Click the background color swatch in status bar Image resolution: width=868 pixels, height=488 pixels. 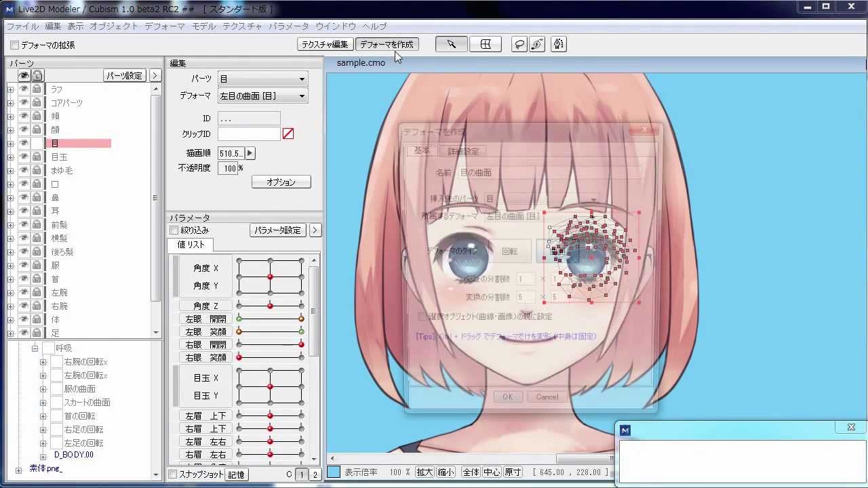click(x=334, y=472)
